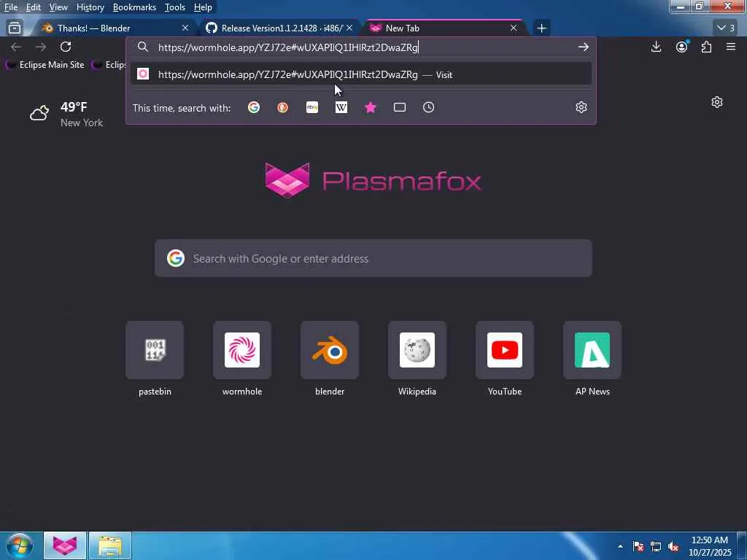Image resolution: width=747 pixels, height=560 pixels.
Task: Open the History menu
Action: click(x=90, y=7)
